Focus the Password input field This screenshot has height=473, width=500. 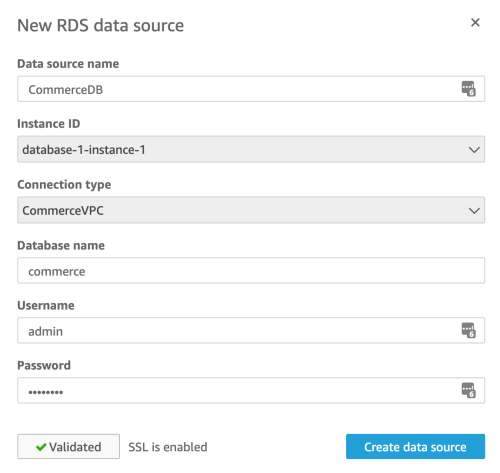tap(251, 390)
